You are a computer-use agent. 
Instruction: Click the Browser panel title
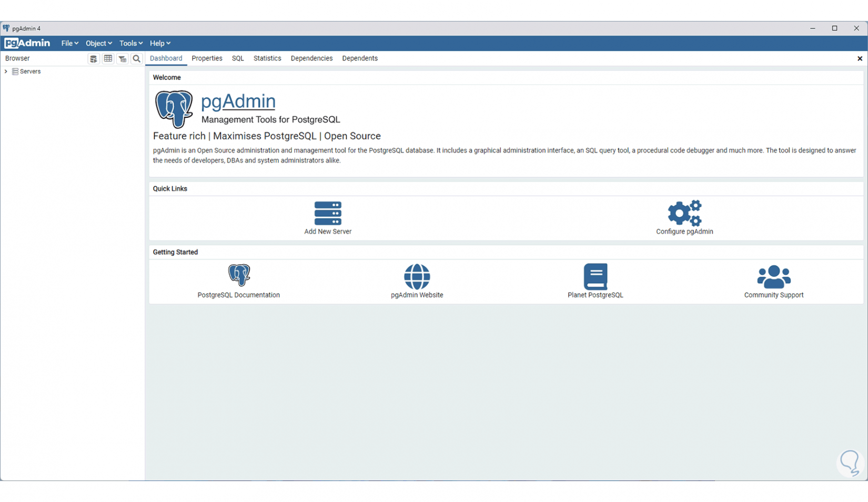point(17,58)
